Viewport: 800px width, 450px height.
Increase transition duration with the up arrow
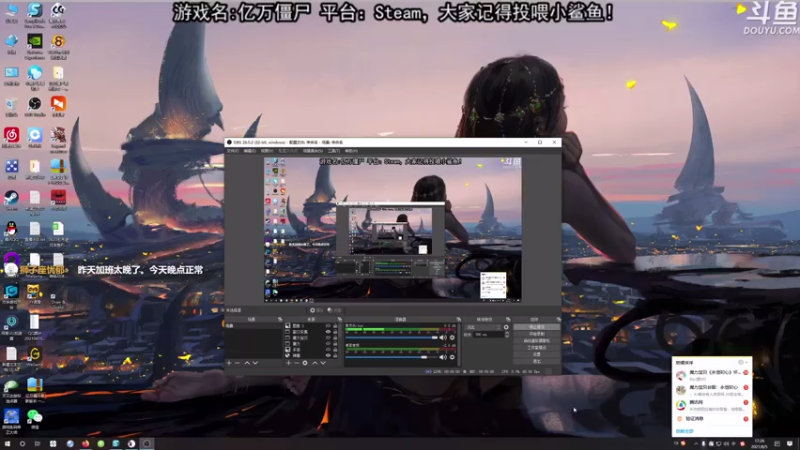click(507, 333)
